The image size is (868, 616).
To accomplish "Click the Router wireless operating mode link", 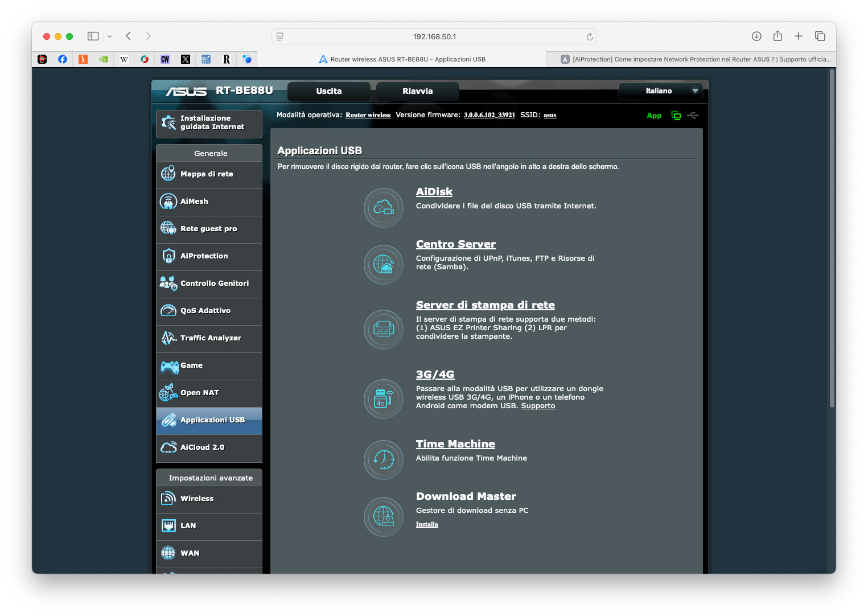I will 368,115.
